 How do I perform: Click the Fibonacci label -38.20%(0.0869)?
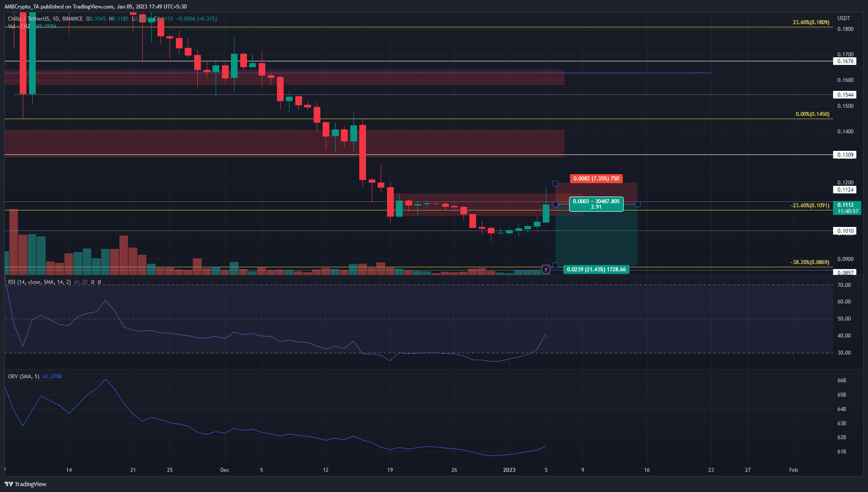810,262
